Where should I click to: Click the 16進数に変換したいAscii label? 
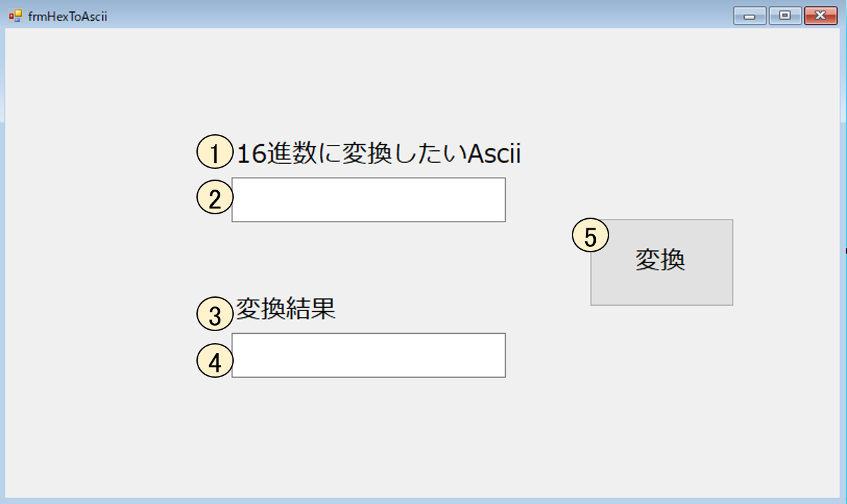click(x=379, y=154)
